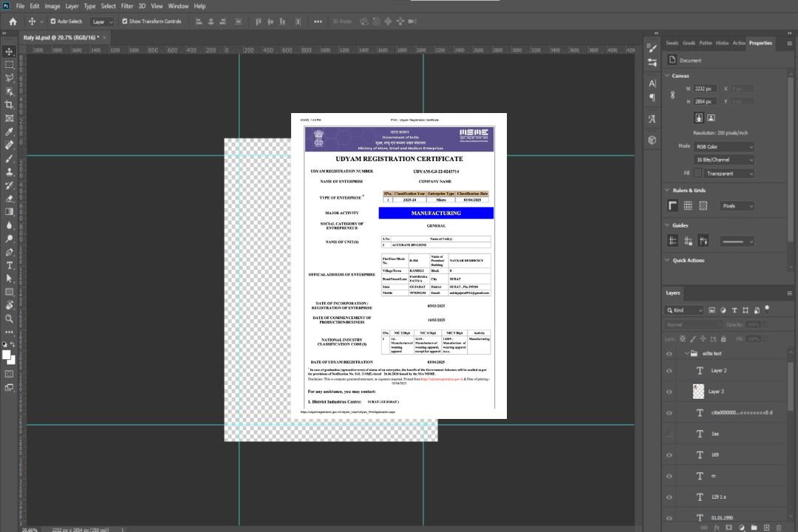Add layer style with fx icon
The height and width of the screenshot is (532, 798).
point(717,528)
